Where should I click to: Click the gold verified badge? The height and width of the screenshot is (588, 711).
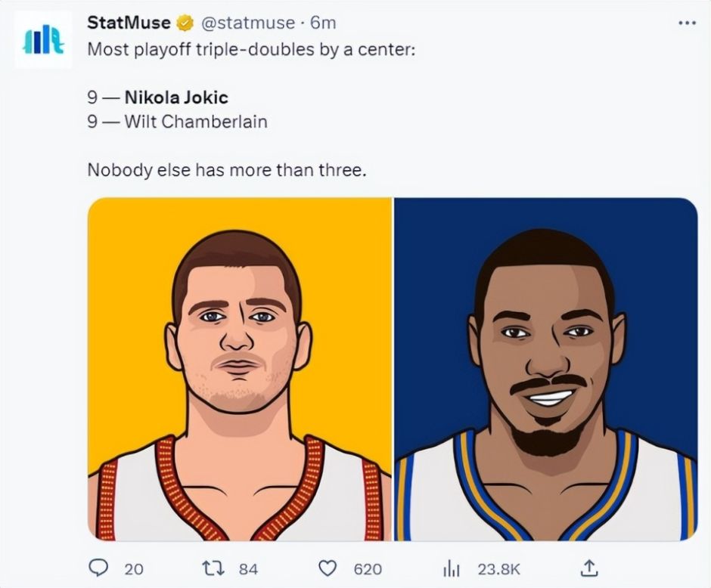[x=184, y=24]
